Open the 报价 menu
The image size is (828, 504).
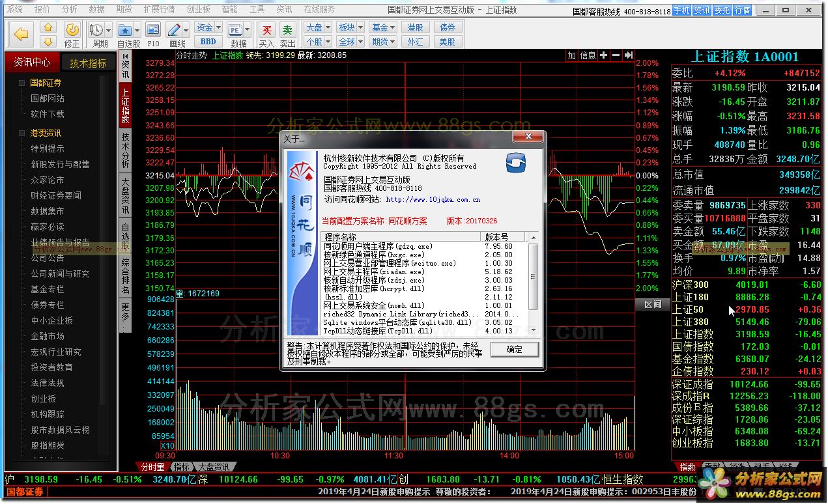pos(42,9)
